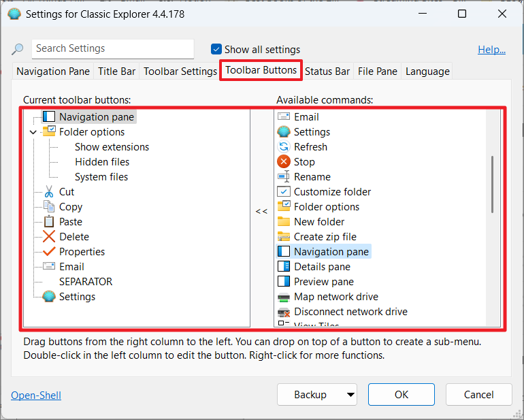The width and height of the screenshot is (524, 420).
Task: Click the OK button
Action: coord(402,395)
